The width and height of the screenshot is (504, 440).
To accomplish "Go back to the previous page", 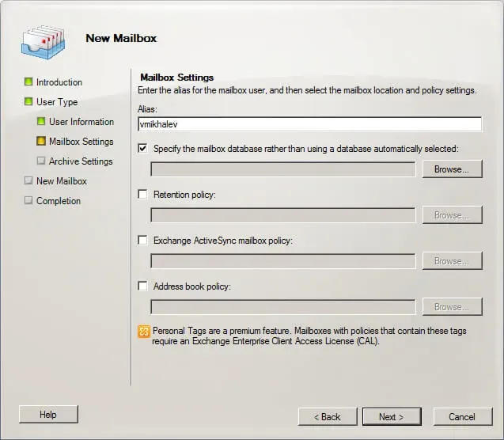I will 328,417.
